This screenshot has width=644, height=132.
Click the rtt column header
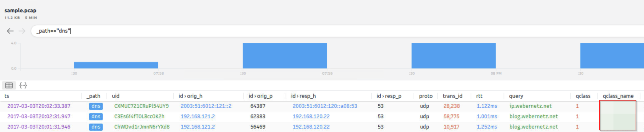click(x=479, y=96)
